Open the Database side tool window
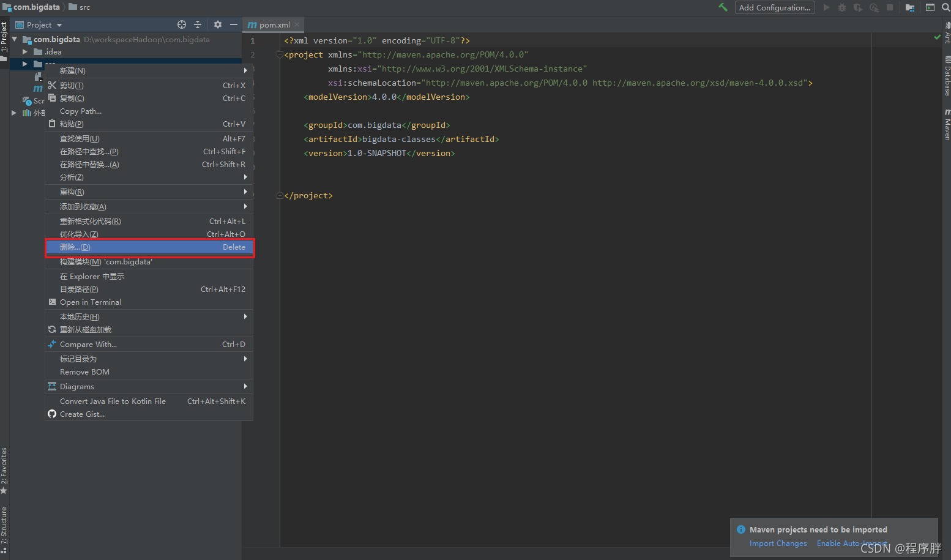The height and width of the screenshot is (560, 951). (947, 75)
